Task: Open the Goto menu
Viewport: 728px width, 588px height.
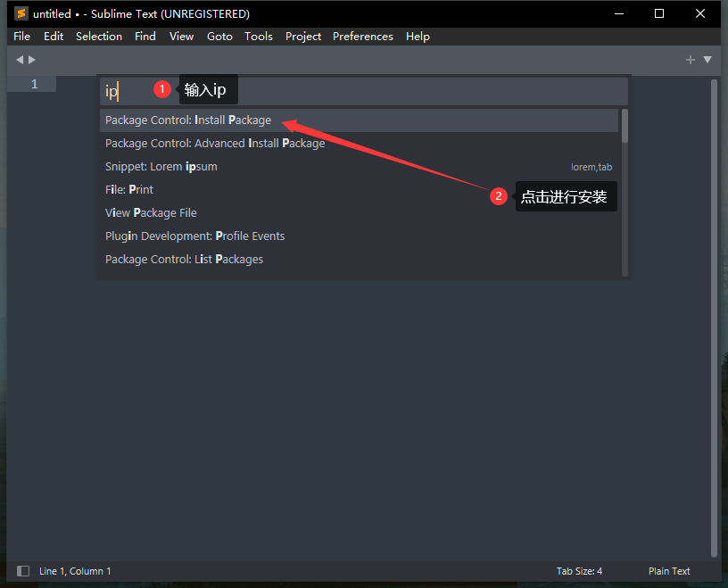Action: 219,37
